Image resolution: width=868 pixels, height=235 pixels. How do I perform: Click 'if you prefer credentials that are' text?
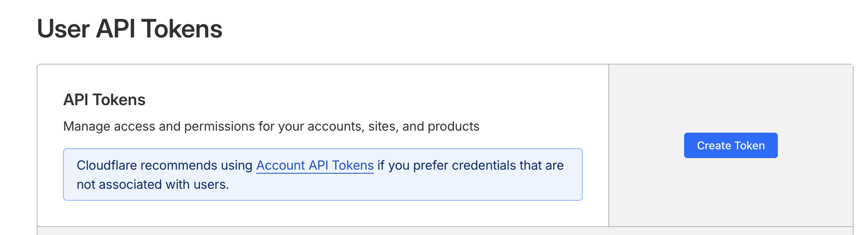(x=470, y=165)
